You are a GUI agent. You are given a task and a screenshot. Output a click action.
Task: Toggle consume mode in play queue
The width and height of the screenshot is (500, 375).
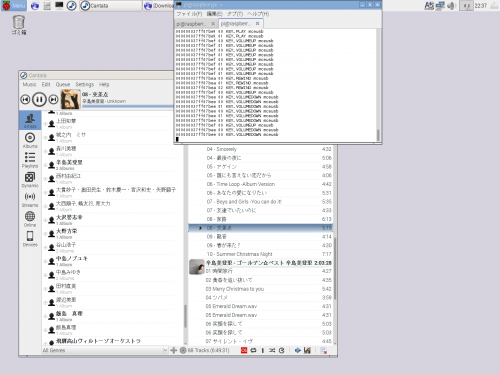click(x=282, y=350)
